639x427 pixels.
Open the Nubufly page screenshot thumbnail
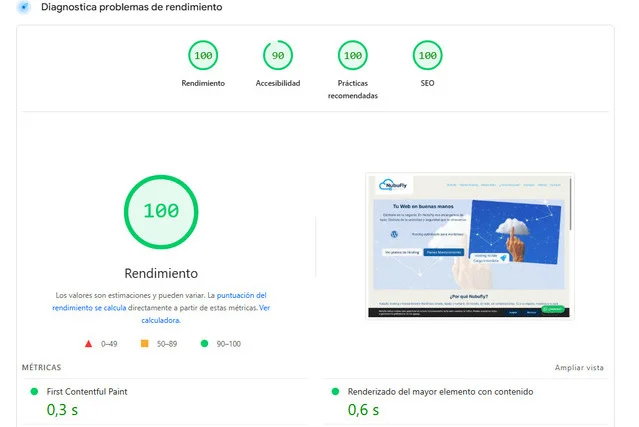pos(469,246)
